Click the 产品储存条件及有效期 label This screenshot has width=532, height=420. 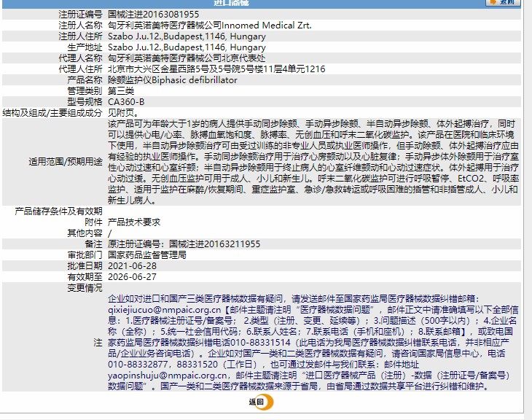pyautogui.click(x=58, y=211)
